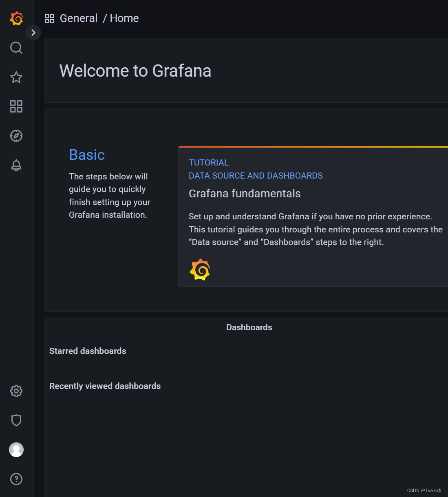The image size is (448, 497).
Task: Click the Dashboards panel title
Action: [249, 327]
